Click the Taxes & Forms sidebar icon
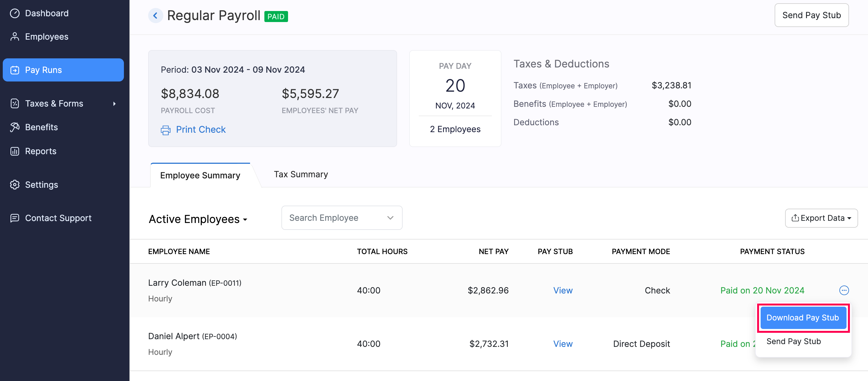The height and width of the screenshot is (381, 868). [15, 104]
